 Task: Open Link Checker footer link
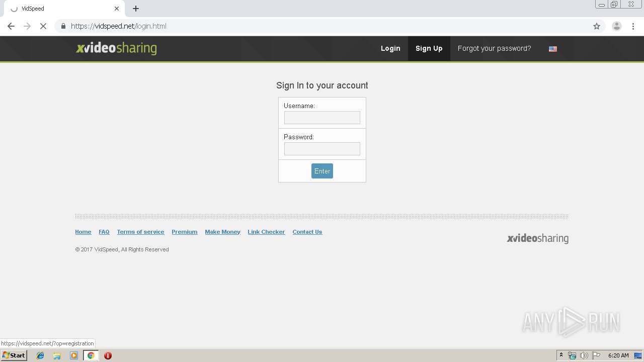coord(266,232)
